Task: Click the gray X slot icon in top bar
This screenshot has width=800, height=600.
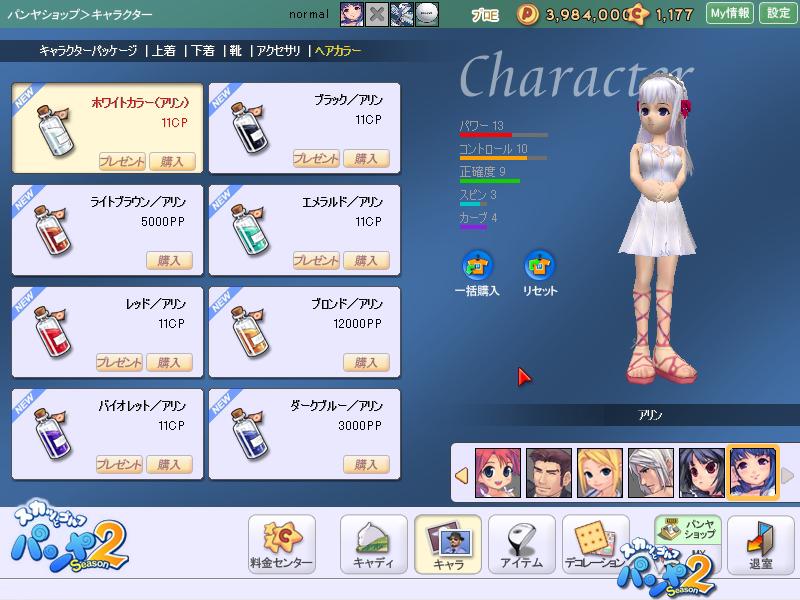Action: click(377, 14)
